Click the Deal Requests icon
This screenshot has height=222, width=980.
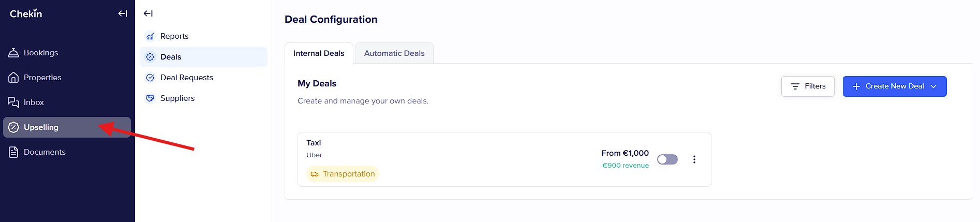tap(150, 78)
